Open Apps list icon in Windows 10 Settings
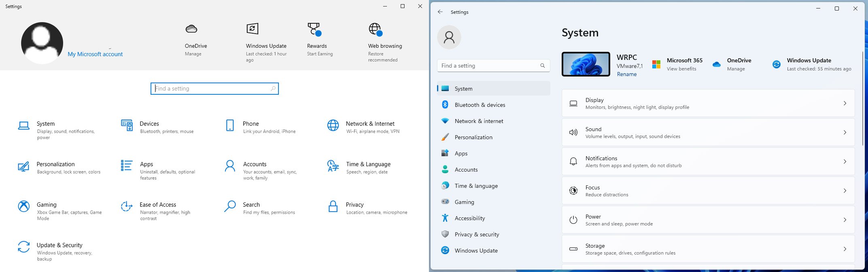This screenshot has width=868, height=272. click(127, 166)
